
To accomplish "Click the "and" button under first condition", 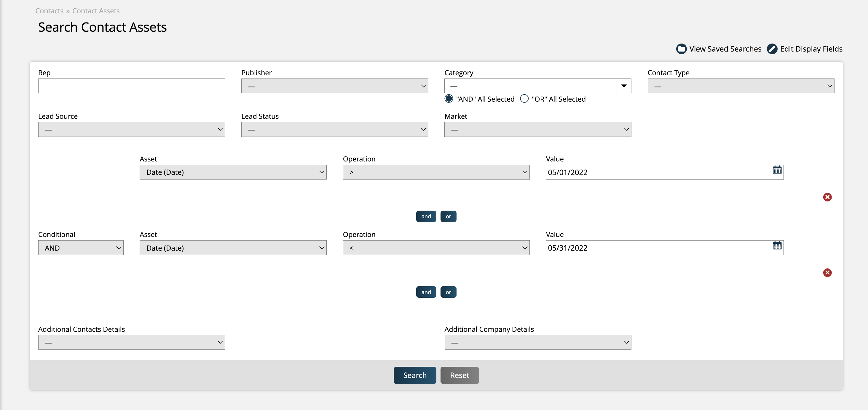I will coord(426,217).
